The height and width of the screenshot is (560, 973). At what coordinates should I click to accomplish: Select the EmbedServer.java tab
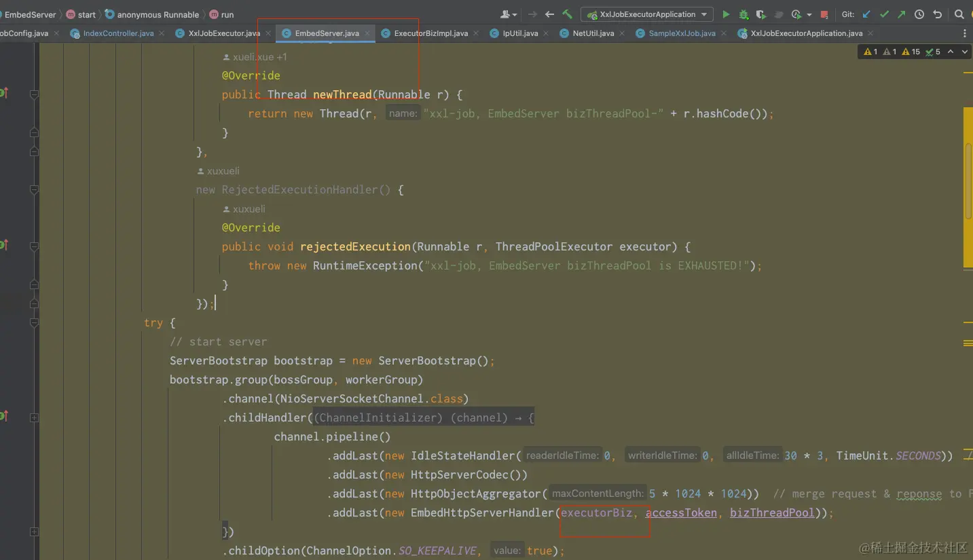[x=327, y=33]
